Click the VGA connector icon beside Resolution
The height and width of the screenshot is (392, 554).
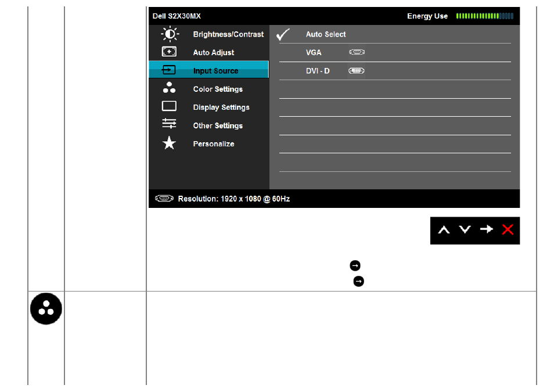click(164, 198)
